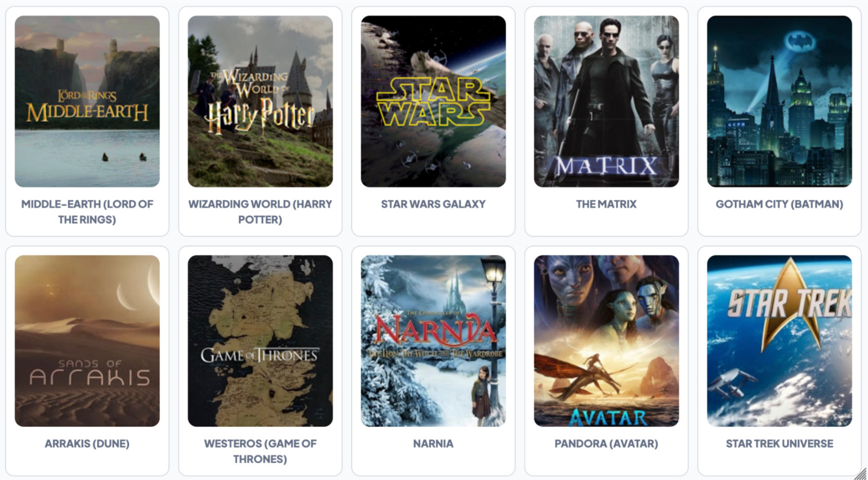The width and height of the screenshot is (868, 480).
Task: Click The Matrix card title
Action: [x=606, y=204]
